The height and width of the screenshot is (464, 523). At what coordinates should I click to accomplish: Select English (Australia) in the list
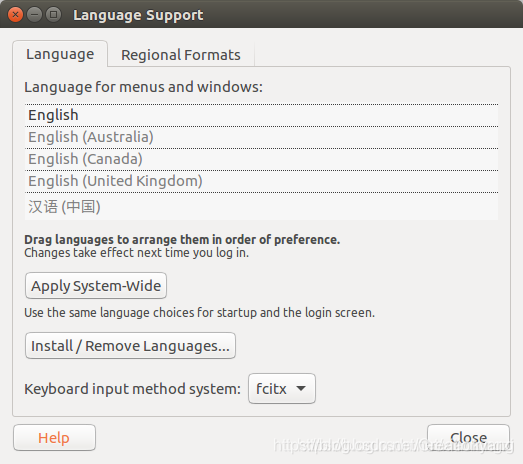(262, 137)
